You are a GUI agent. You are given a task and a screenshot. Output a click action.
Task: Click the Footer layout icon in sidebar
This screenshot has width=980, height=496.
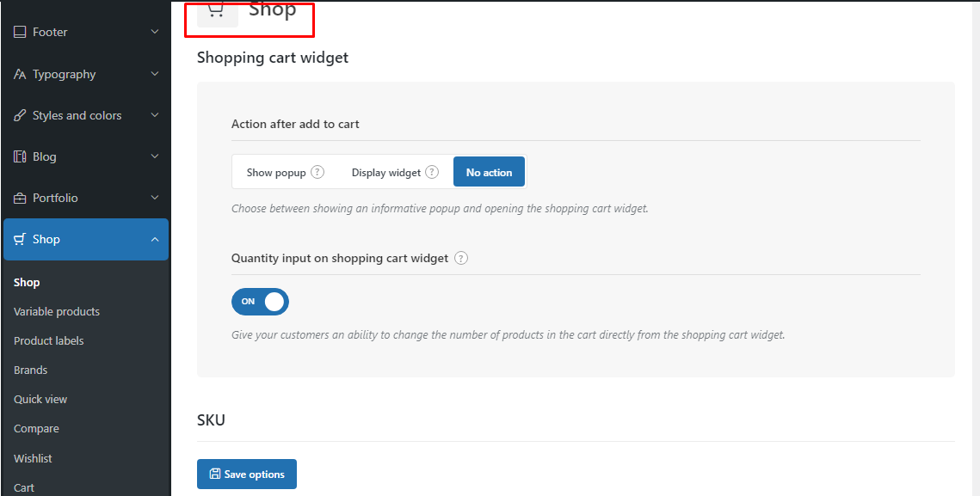pos(20,32)
